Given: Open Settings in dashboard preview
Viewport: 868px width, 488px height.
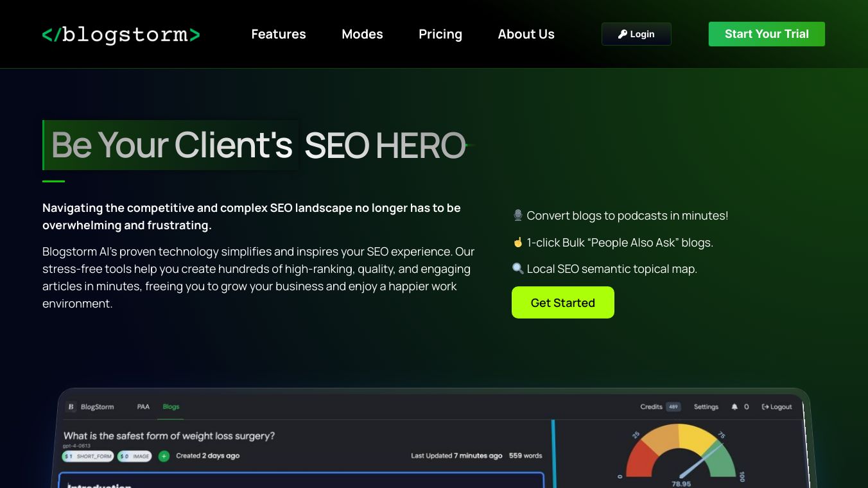Looking at the screenshot, I should [x=706, y=407].
